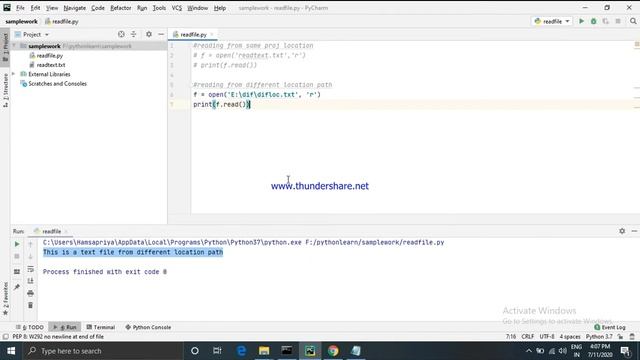Toggle the Favorites side panel

click(5, 299)
